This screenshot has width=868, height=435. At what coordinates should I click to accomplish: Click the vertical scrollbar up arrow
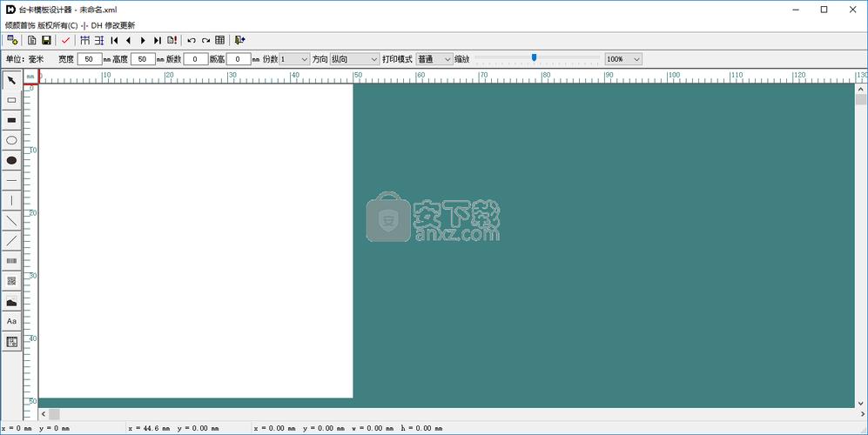[x=861, y=89]
